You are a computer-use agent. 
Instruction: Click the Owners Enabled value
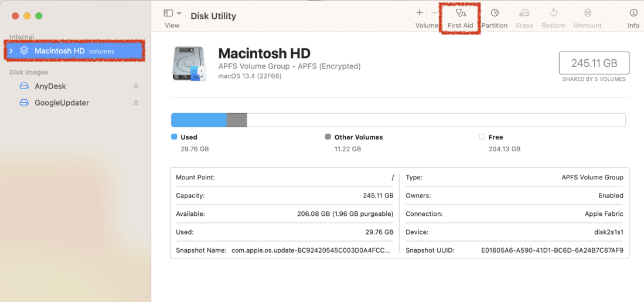[611, 196]
